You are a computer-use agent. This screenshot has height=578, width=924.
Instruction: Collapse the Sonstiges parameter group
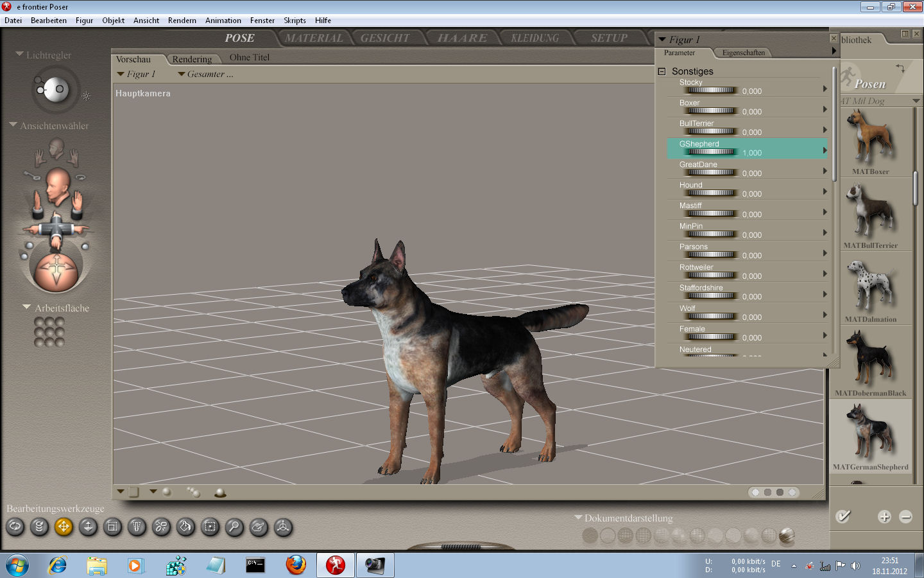(662, 71)
